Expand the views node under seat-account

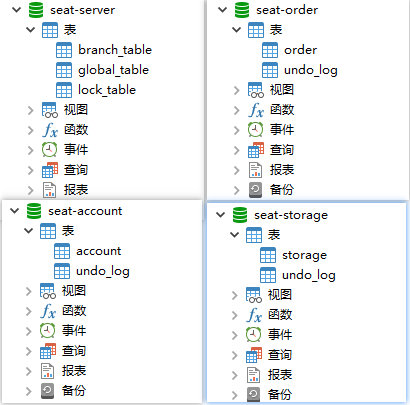coord(29,291)
